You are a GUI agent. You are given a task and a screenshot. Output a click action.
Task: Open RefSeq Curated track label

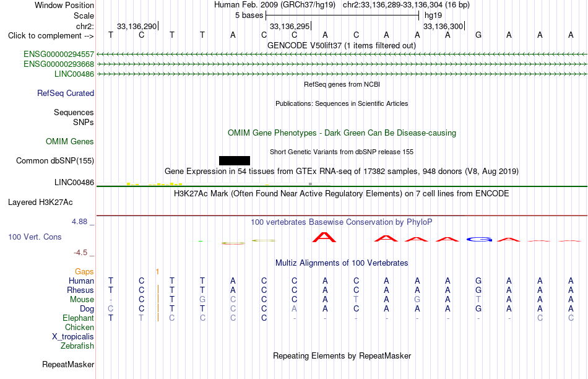pyautogui.click(x=66, y=93)
